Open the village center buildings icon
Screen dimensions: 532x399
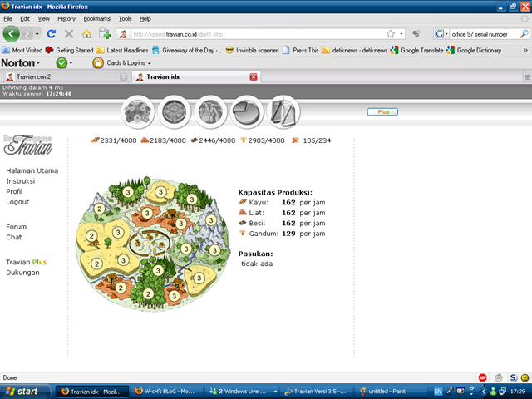click(x=175, y=111)
